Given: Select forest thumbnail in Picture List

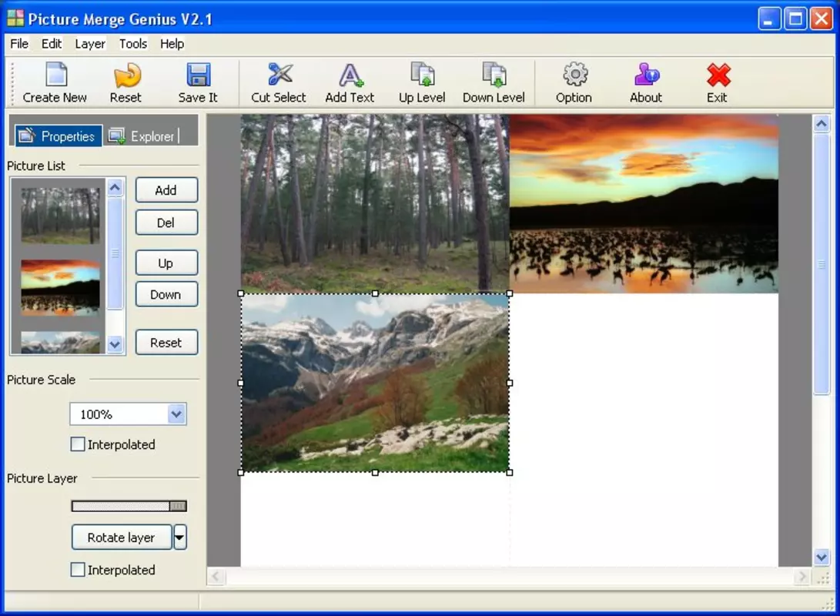Looking at the screenshot, I should pos(60,216).
